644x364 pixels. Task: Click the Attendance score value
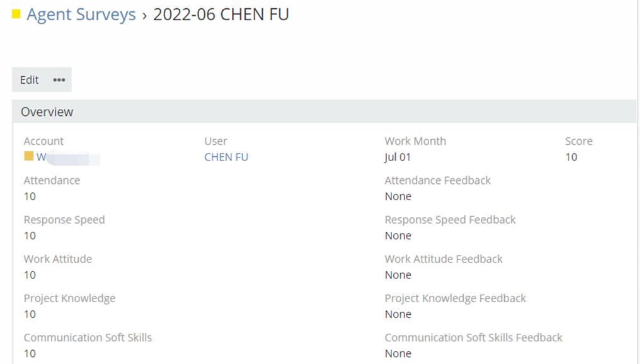pyautogui.click(x=30, y=196)
